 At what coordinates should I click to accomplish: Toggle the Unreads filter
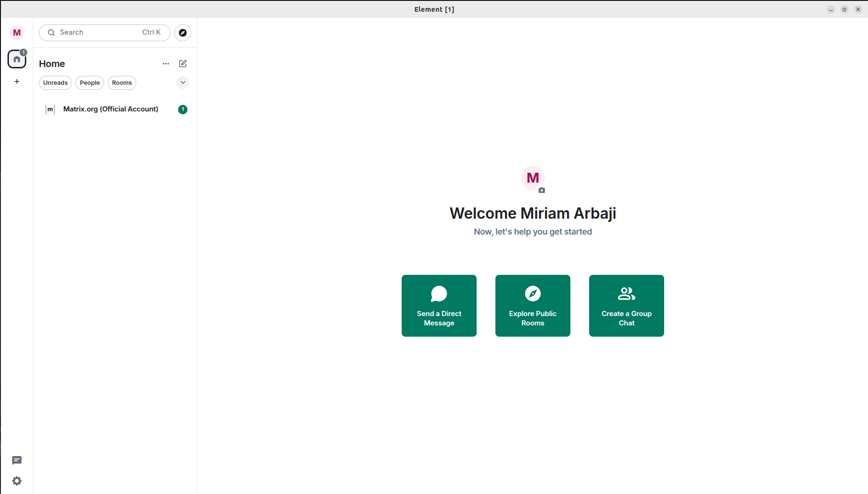[55, 83]
